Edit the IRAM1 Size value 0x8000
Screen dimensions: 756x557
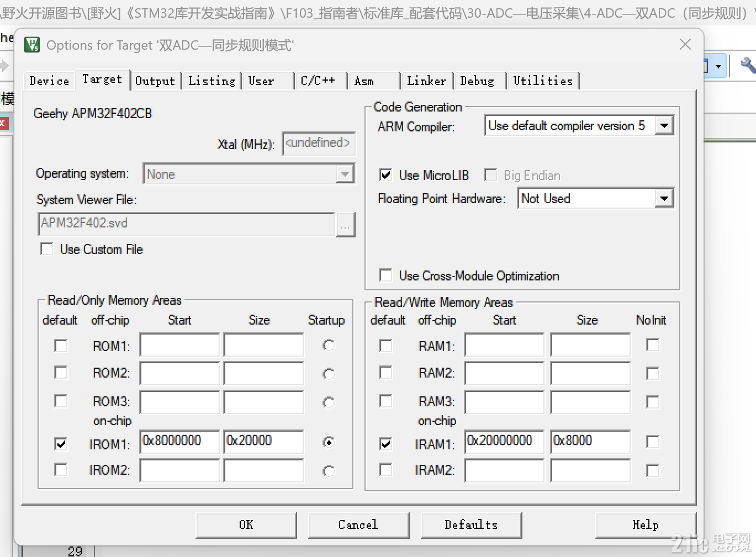(590, 442)
